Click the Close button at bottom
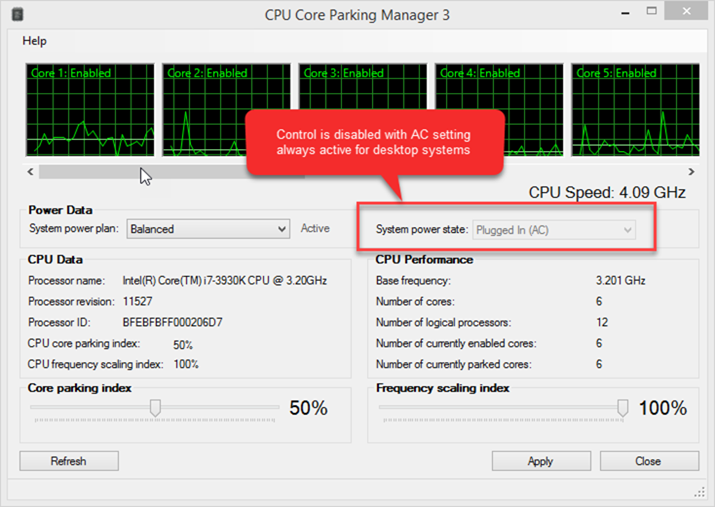Screen dimensions: 715x507 click(x=649, y=461)
